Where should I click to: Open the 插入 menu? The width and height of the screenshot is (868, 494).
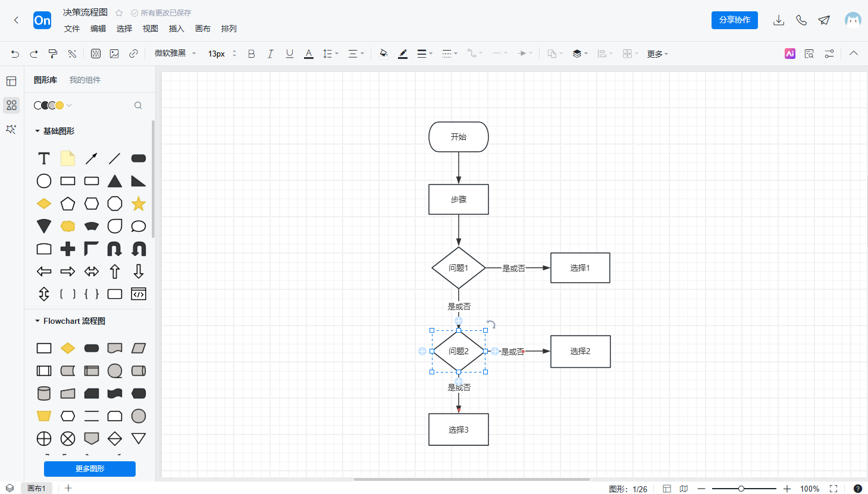point(177,29)
